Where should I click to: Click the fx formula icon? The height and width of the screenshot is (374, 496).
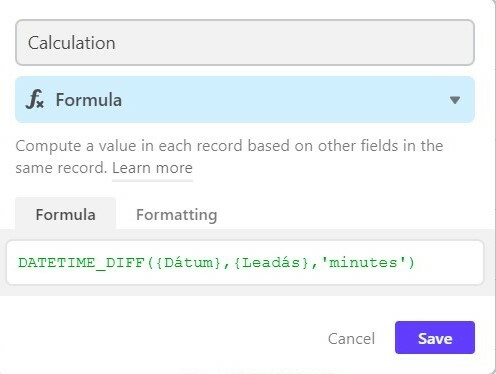(x=35, y=99)
